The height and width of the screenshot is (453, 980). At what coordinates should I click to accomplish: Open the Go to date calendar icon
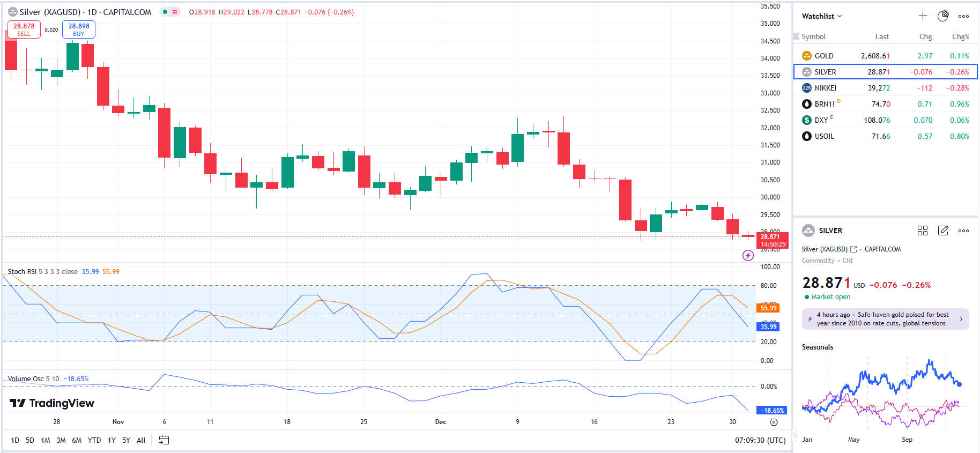click(x=164, y=440)
